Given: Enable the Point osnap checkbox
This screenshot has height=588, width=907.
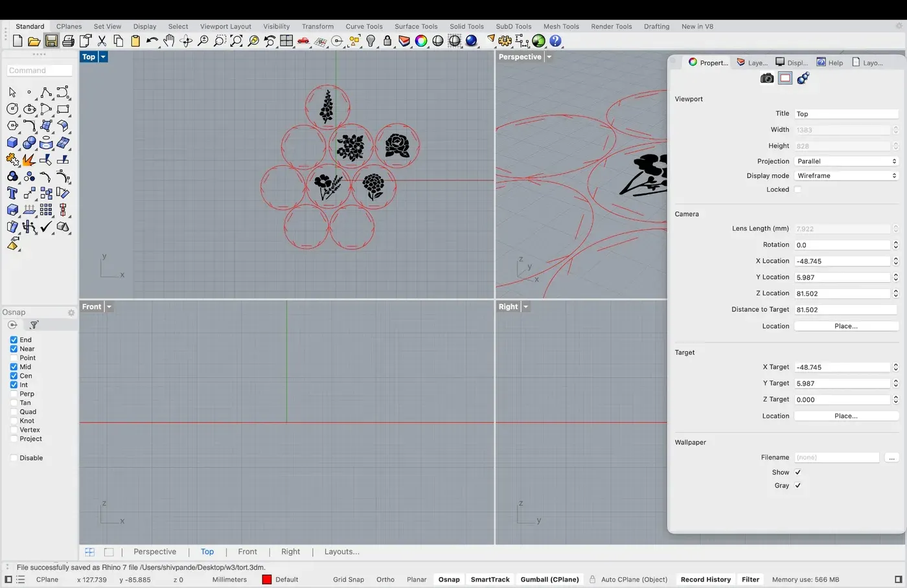Looking at the screenshot, I should coord(14,358).
